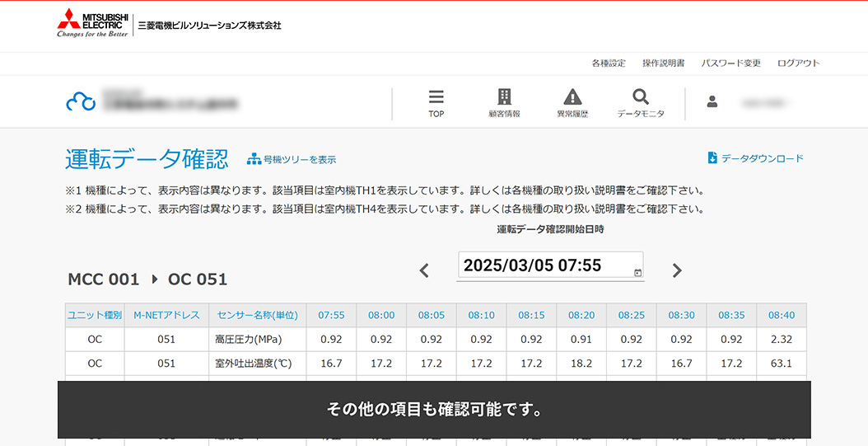Image resolution: width=868 pixels, height=446 pixels.
Task: Click ユニット種別 column header
Action: 95,316
